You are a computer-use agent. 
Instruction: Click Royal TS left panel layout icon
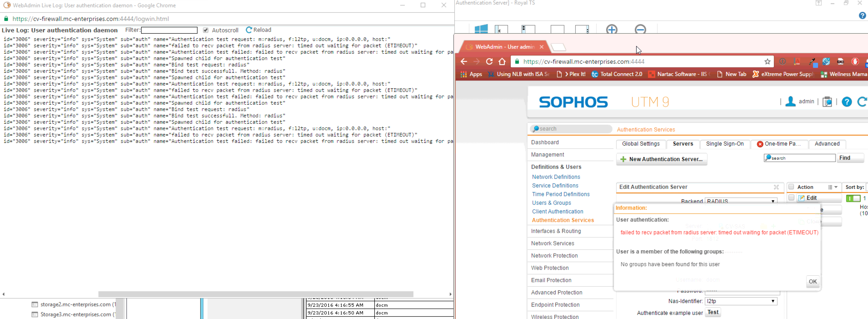501,29
